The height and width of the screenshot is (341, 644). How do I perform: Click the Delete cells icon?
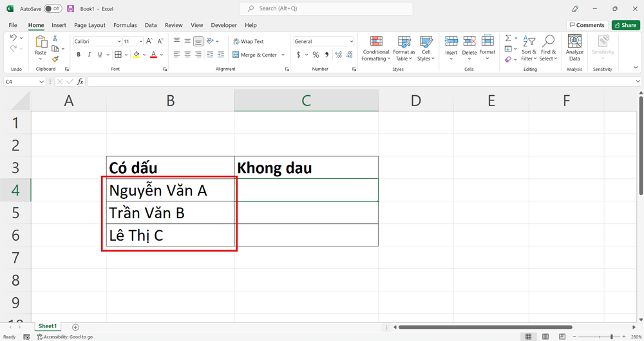469,41
